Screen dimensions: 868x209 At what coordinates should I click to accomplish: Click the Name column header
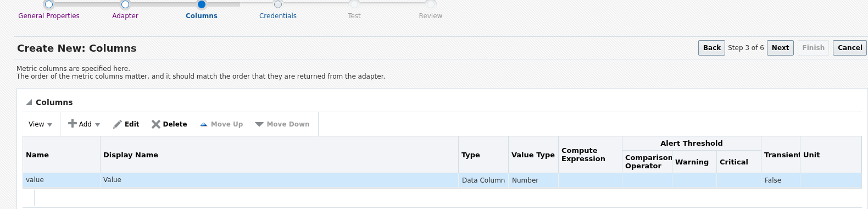point(62,155)
